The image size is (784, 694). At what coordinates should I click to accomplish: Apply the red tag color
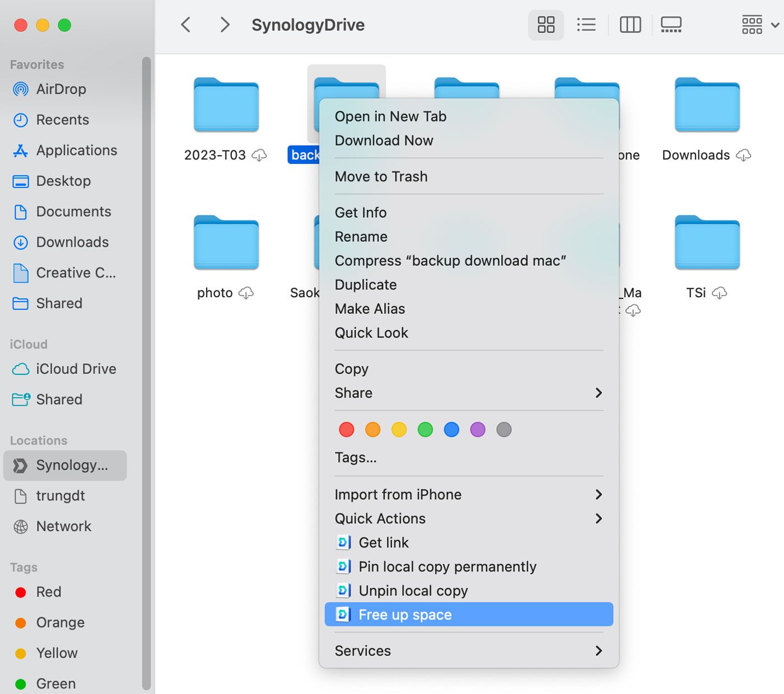click(x=347, y=429)
